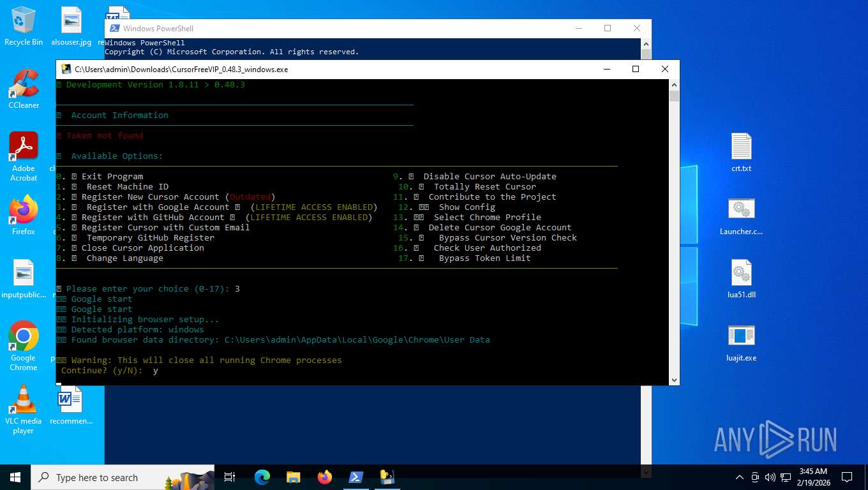Click the console scrollbar's up arrow
Viewport: 868px width, 490px height.
[x=674, y=84]
